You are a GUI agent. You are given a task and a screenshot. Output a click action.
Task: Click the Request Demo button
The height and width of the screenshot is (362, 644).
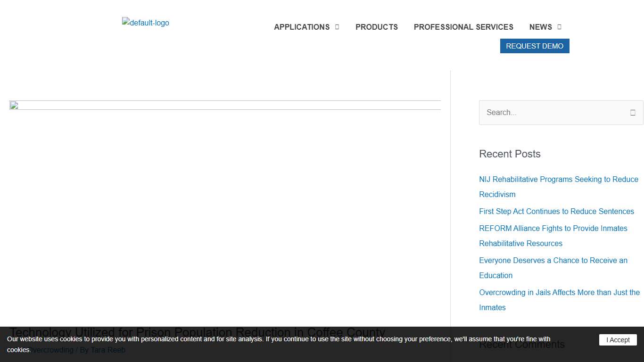pos(534,46)
